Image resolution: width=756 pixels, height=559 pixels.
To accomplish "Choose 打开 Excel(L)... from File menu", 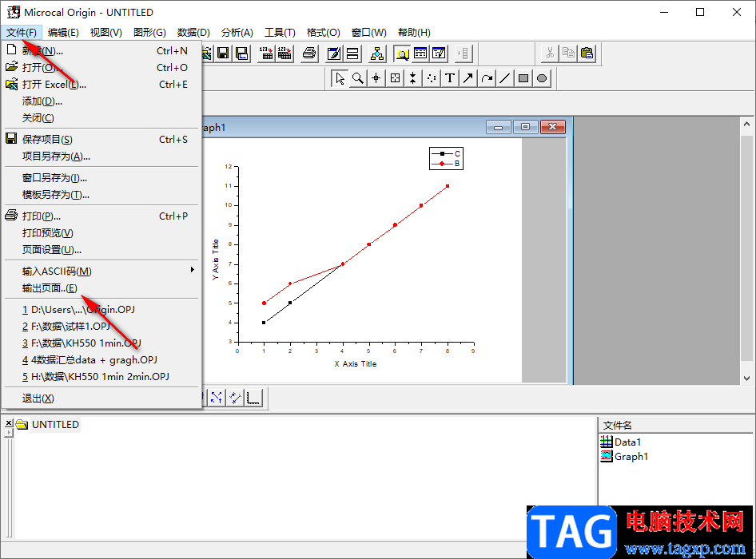I will tap(101, 85).
